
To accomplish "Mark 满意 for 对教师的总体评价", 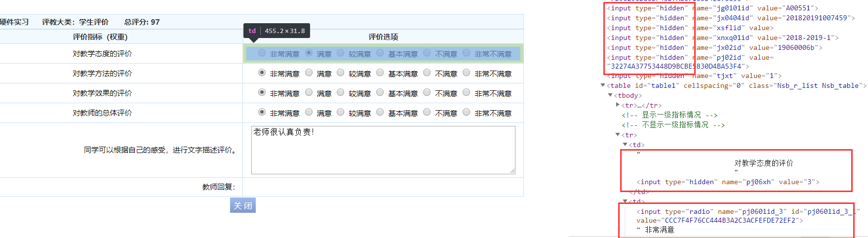I will pyautogui.click(x=309, y=112).
